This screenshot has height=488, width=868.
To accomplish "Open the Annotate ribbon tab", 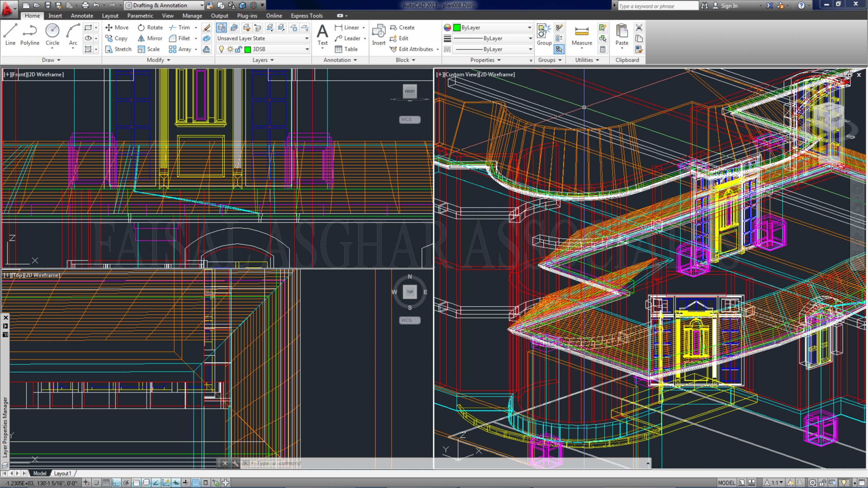I will click(x=82, y=16).
